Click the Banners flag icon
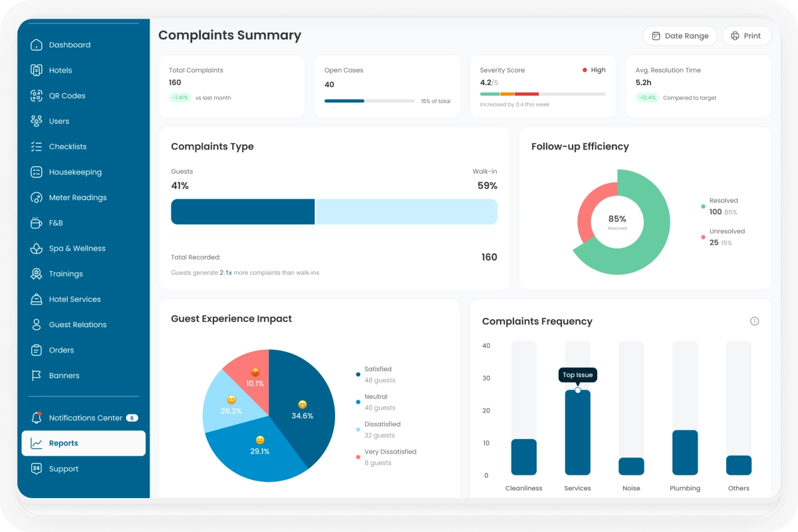 (x=37, y=376)
